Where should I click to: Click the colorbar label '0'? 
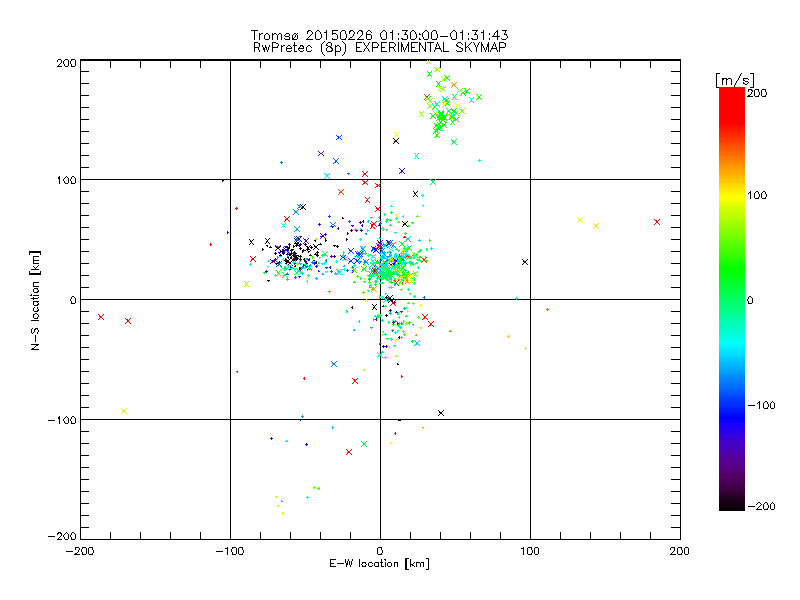point(750,300)
